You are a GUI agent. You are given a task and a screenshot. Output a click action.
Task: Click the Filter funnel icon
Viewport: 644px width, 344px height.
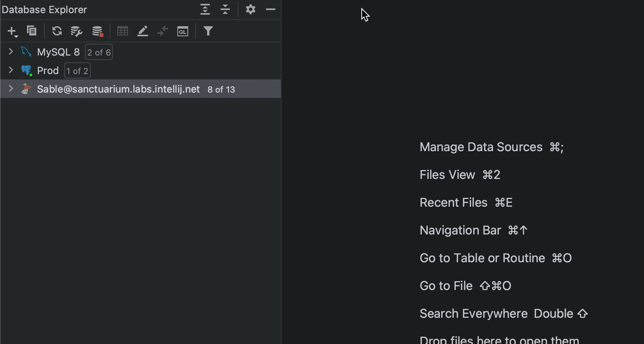208,31
